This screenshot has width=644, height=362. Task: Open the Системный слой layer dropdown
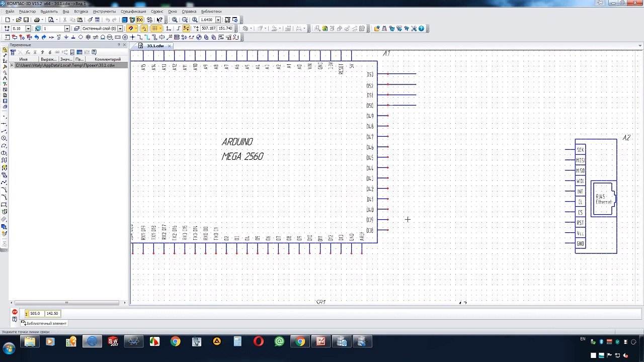coord(120,29)
